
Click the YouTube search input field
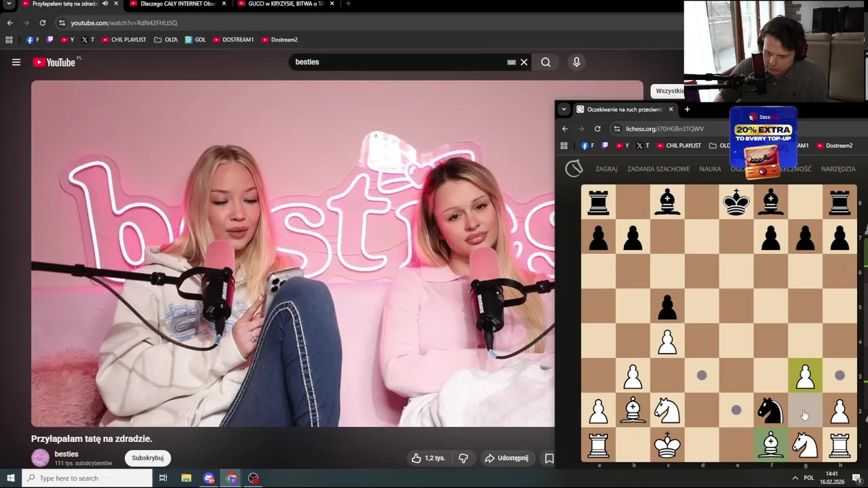pyautogui.click(x=400, y=62)
